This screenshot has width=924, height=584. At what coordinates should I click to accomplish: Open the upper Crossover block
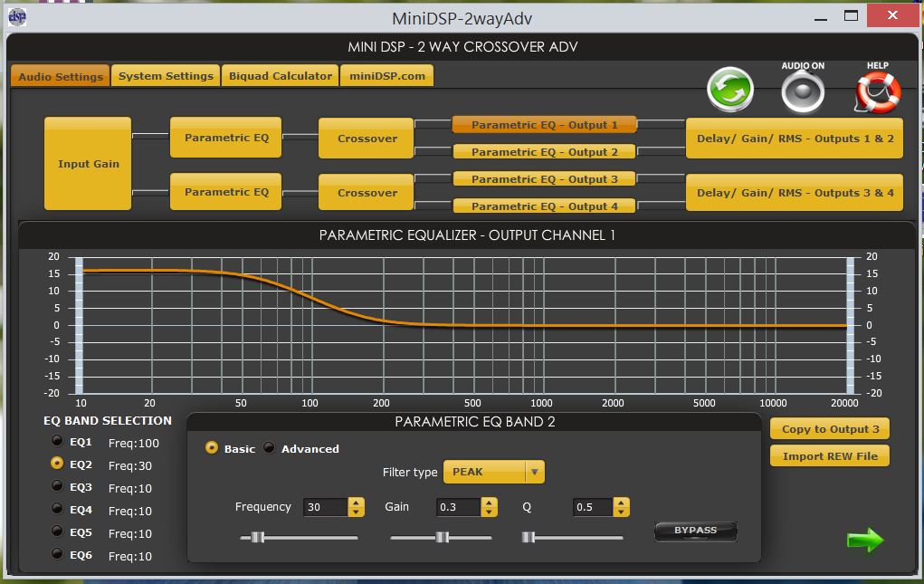tap(367, 139)
